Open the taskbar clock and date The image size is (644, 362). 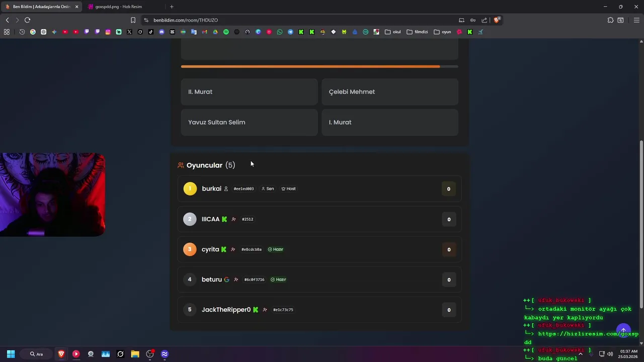(628, 354)
